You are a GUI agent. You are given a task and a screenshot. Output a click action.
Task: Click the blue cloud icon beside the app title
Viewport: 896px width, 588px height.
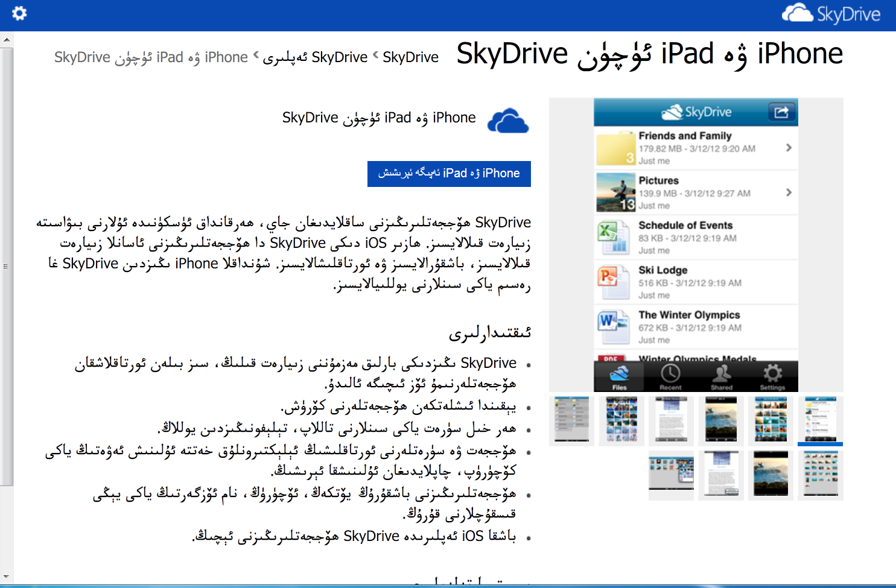(x=508, y=121)
